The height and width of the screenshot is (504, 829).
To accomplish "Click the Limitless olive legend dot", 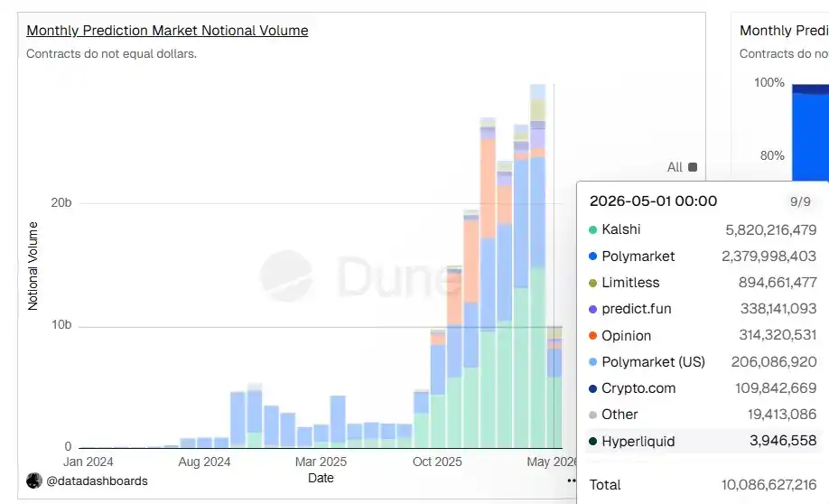I will (x=592, y=283).
